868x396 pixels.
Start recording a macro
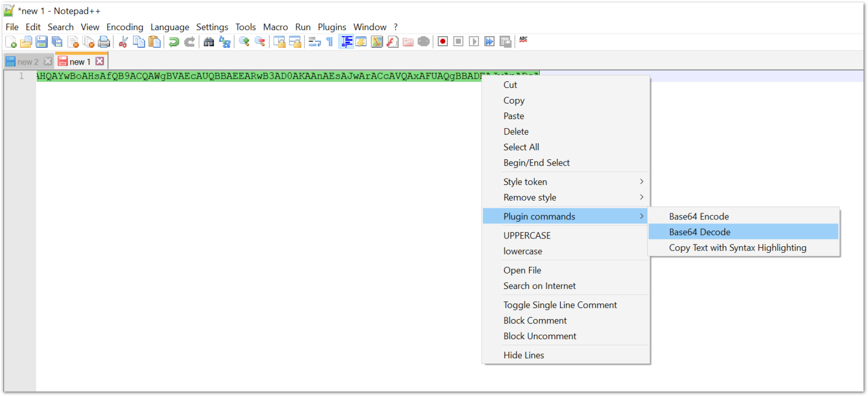pos(442,41)
